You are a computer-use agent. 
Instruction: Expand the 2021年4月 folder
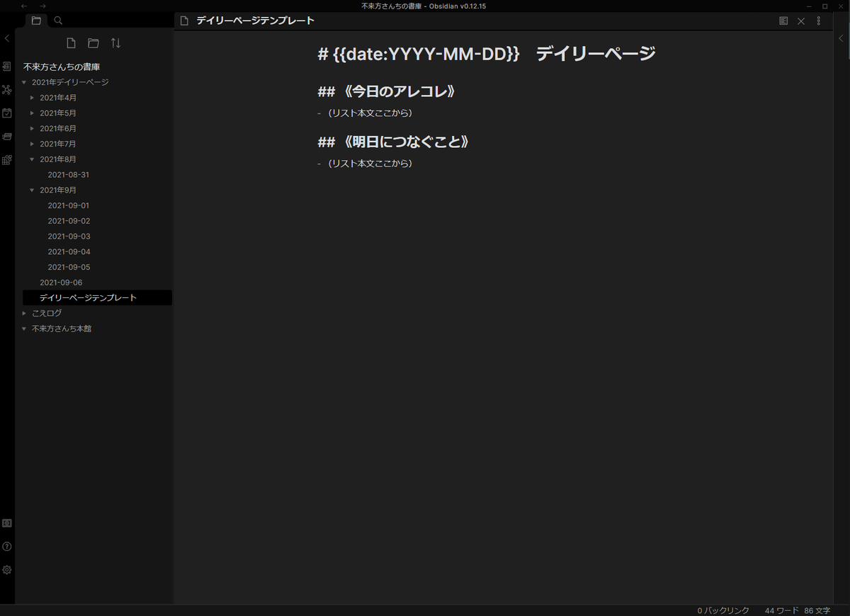coord(32,98)
